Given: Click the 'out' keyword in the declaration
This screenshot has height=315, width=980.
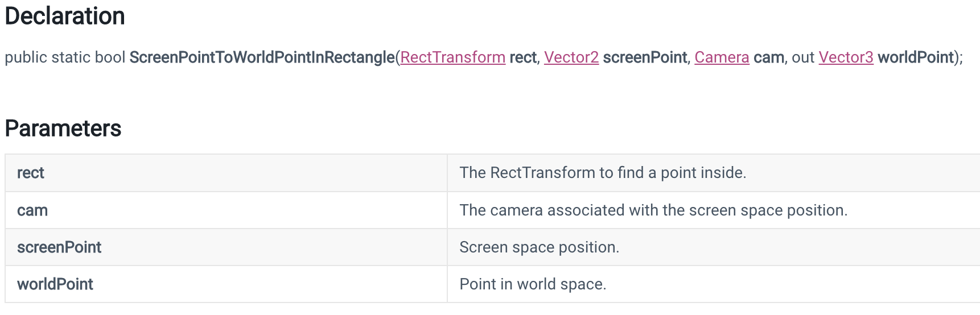Looking at the screenshot, I should 803,57.
